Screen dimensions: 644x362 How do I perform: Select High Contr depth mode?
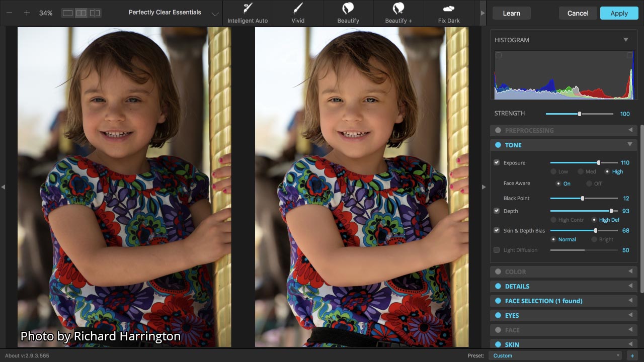[554, 220]
